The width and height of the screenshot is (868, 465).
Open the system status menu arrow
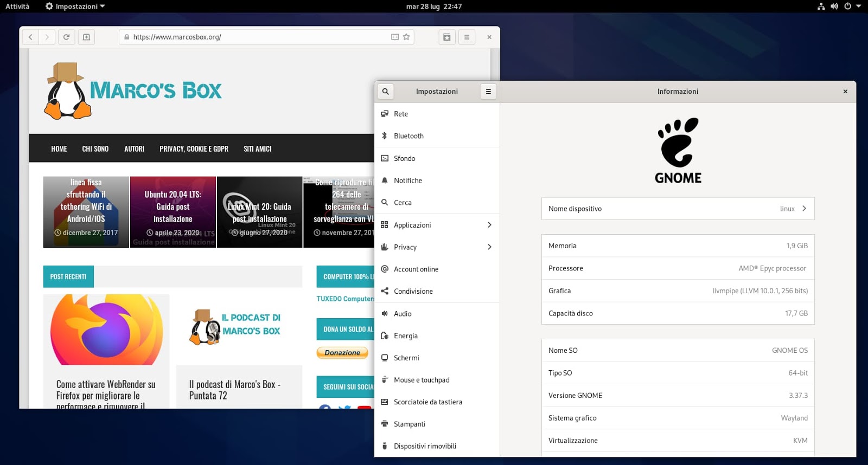point(859,7)
